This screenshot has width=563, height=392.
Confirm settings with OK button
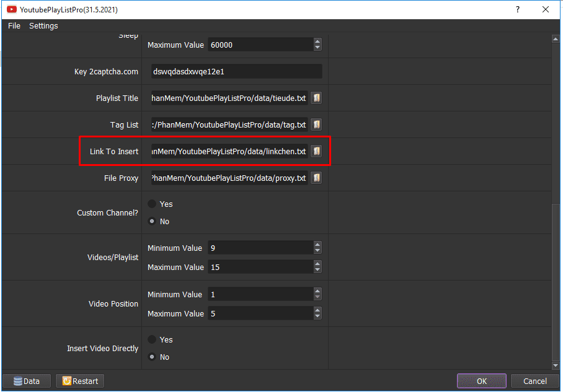[482, 381]
